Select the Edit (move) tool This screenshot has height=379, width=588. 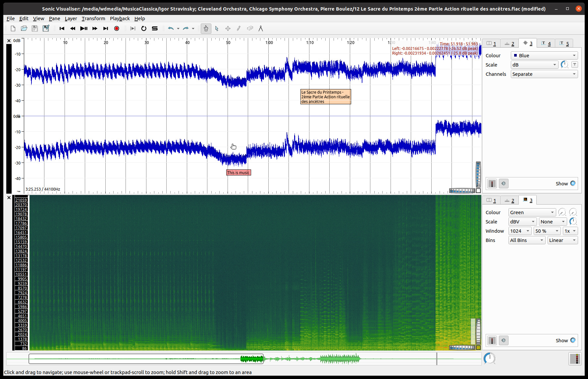228,28
